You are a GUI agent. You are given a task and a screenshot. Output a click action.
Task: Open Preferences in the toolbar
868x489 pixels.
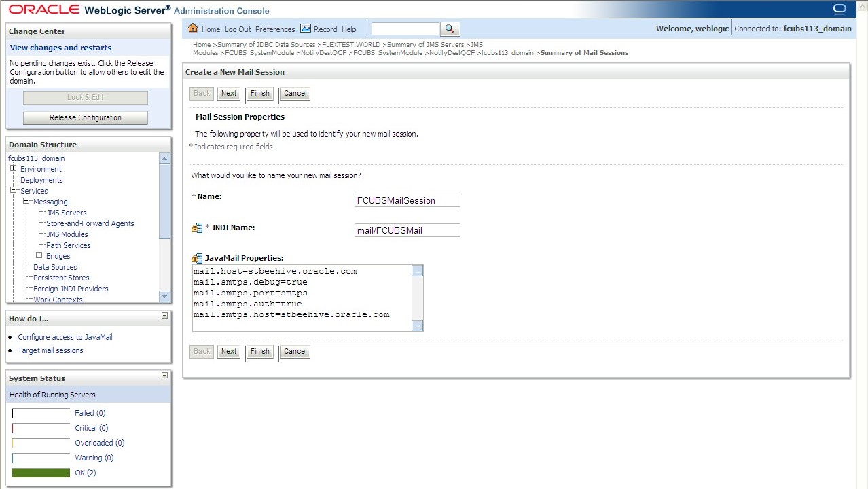[275, 29]
